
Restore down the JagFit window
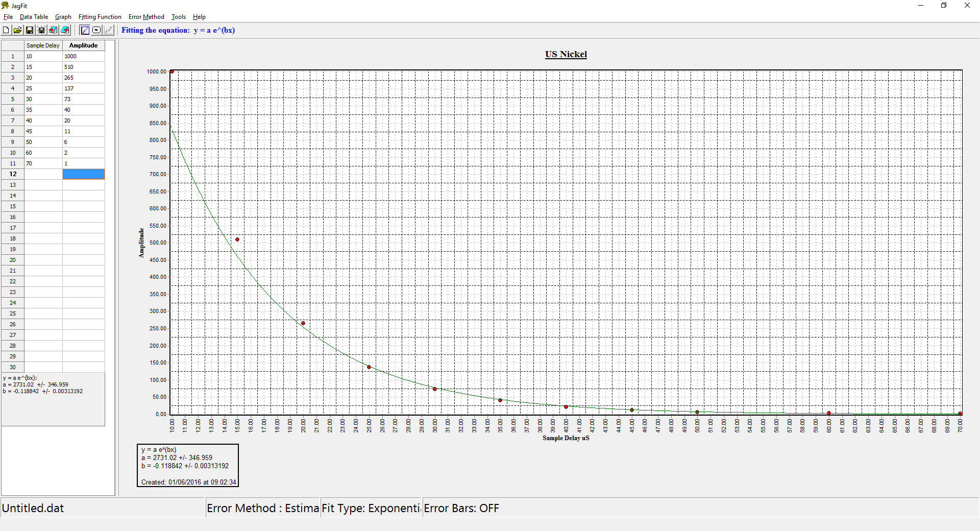click(944, 6)
